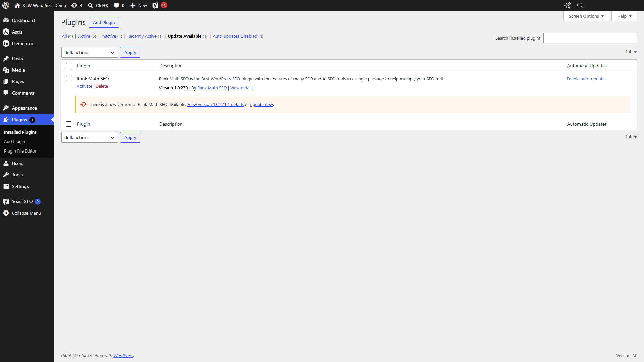Open the updates icon showing 3
This screenshot has height=362, width=644.
click(74, 5)
